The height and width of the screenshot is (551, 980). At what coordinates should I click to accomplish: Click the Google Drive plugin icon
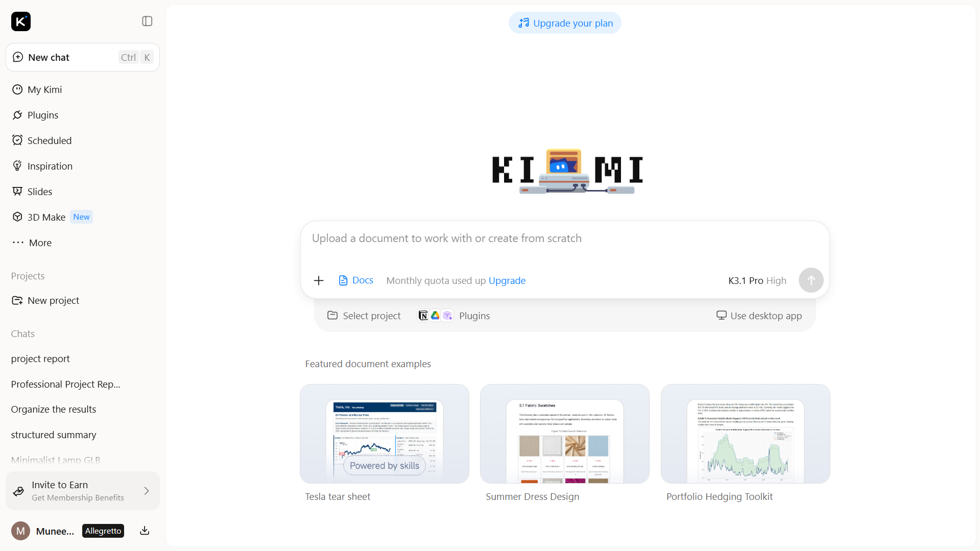(x=435, y=316)
